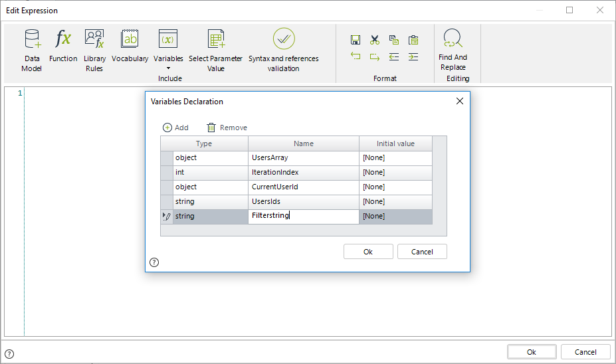Open Find And Replace
616x364 pixels.
point(453,49)
